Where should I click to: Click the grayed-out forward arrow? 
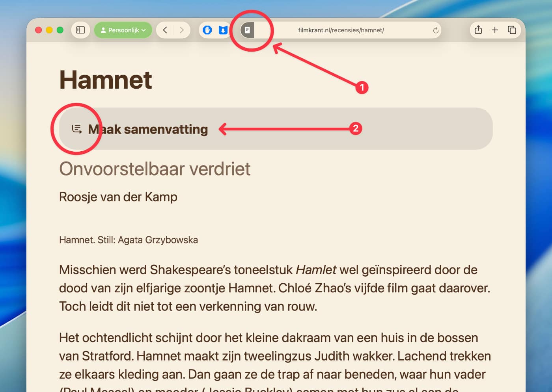[181, 30]
